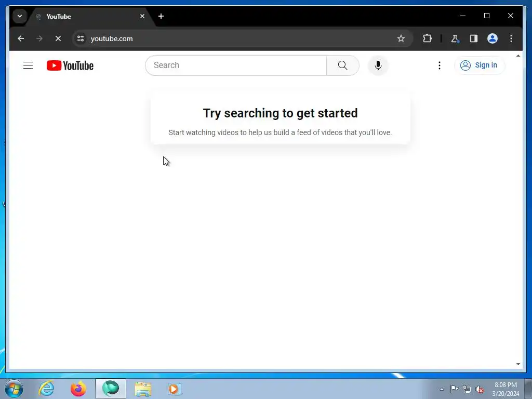Click the 'Try searching to get started' heading

[280, 113]
